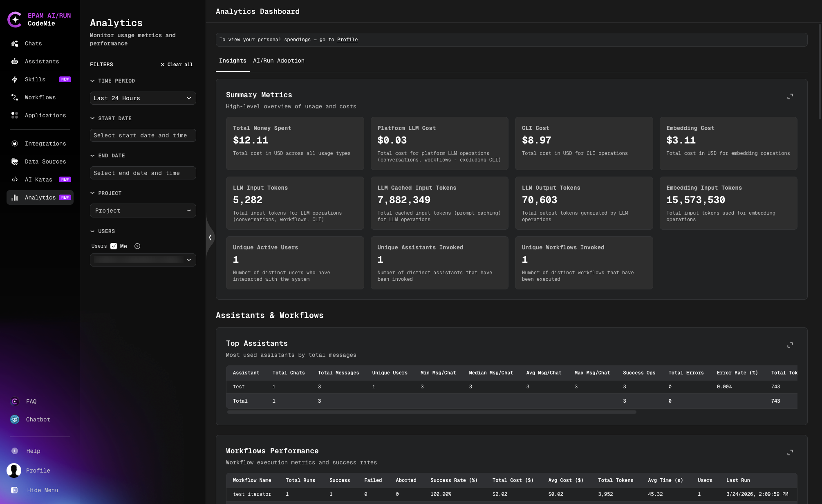Click the NEW badge beside Skills
Screen dimensions: 822x504
coord(65,79)
